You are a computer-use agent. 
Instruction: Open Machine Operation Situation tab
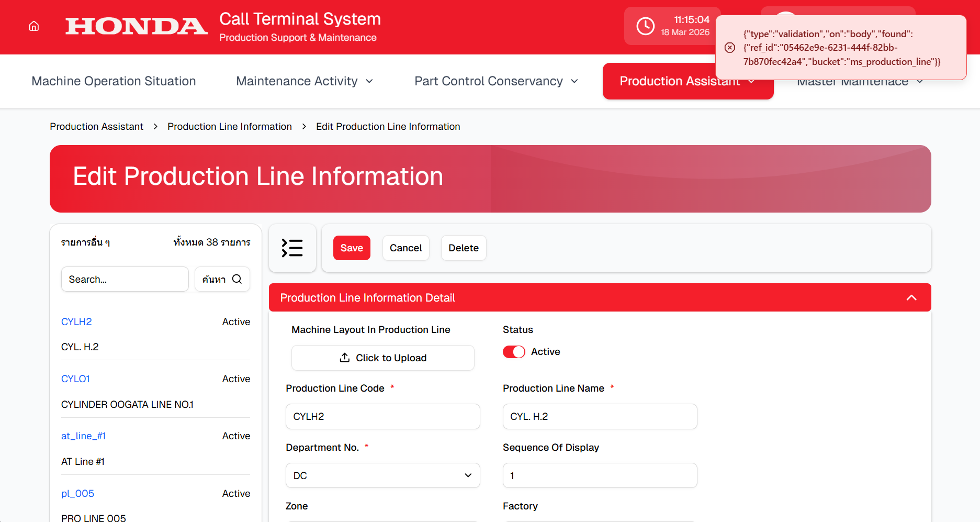114,81
